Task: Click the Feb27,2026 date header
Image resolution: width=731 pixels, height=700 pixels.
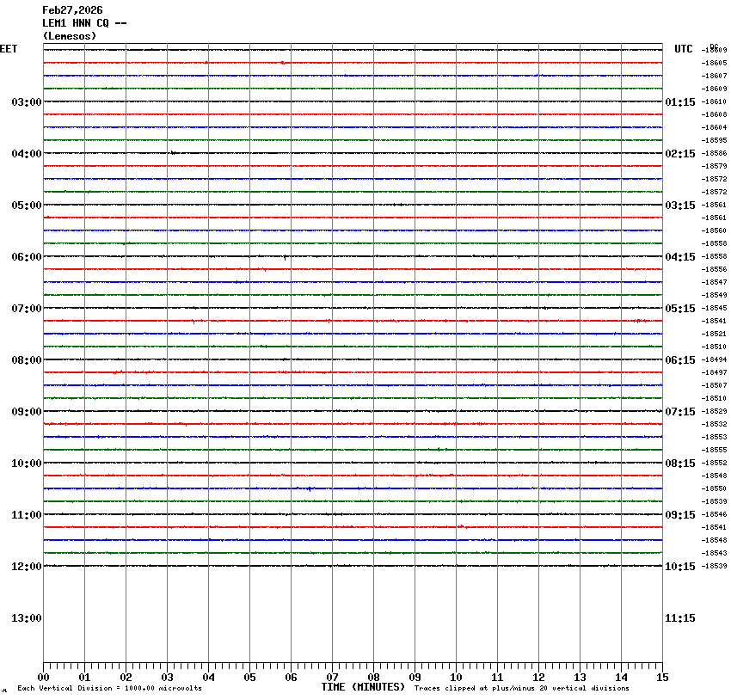Action: pyautogui.click(x=72, y=10)
